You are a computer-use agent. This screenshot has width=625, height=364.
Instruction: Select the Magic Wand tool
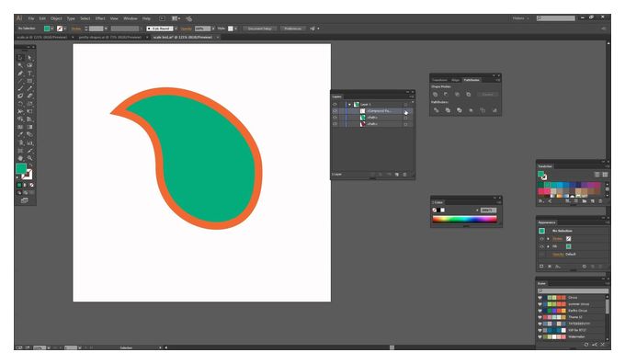pyautogui.click(x=20, y=65)
